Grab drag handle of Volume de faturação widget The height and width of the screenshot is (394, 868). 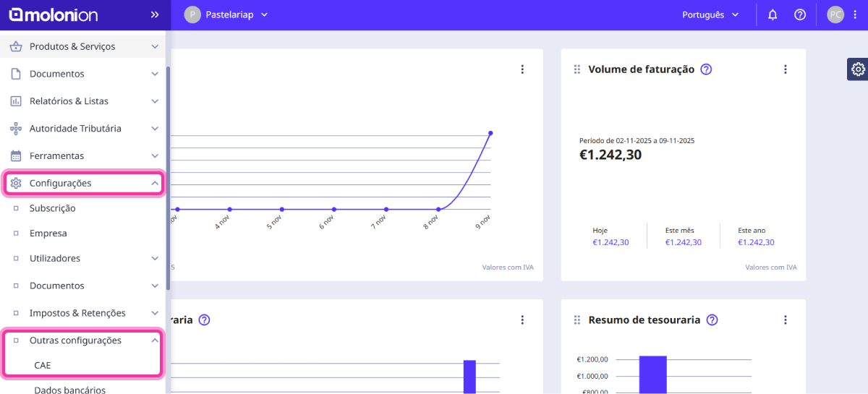tap(577, 69)
